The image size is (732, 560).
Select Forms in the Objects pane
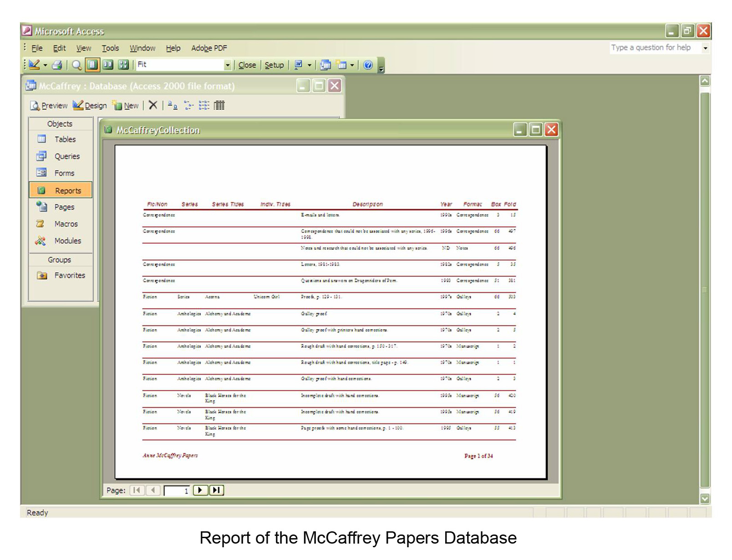click(61, 173)
